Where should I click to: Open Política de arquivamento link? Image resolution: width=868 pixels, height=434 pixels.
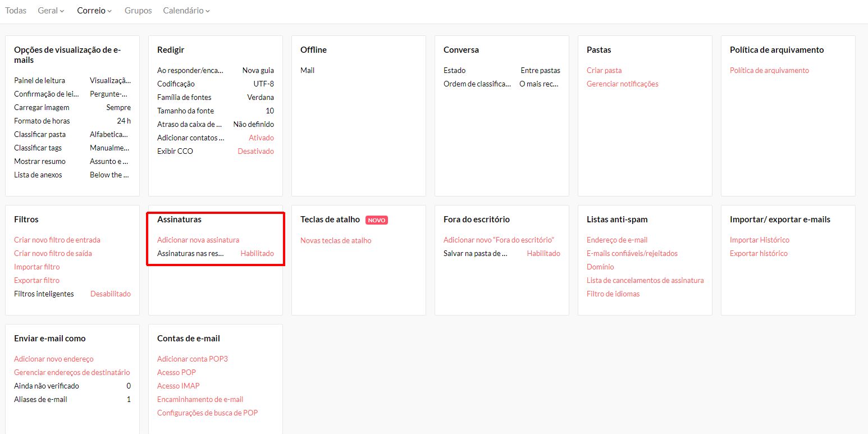point(769,70)
